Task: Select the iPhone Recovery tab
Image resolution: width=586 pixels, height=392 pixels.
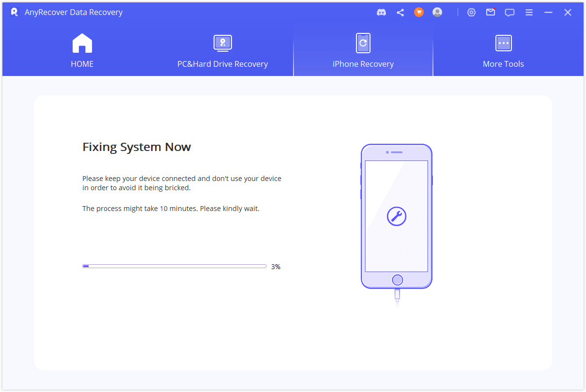Action: pos(363,51)
